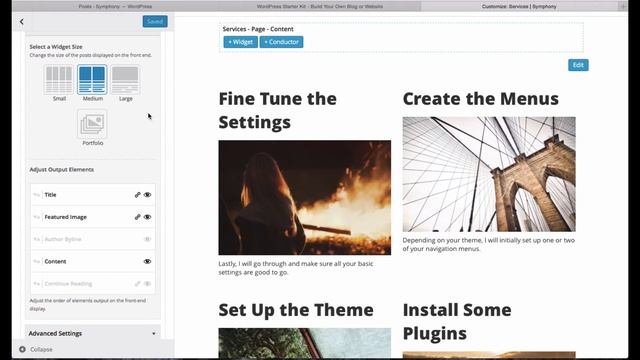The height and width of the screenshot is (360, 640).
Task: Click the Featured Image element label
Action: pyautogui.click(x=65, y=217)
